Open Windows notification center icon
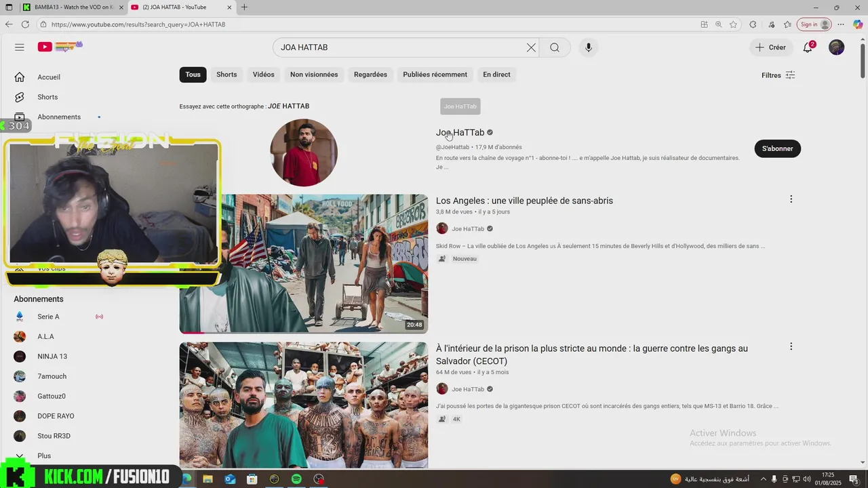868x488 pixels. click(854, 479)
